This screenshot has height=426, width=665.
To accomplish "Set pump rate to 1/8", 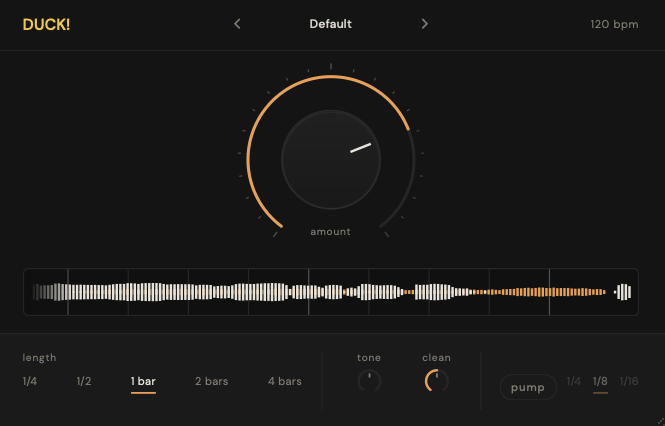I will 600,381.
